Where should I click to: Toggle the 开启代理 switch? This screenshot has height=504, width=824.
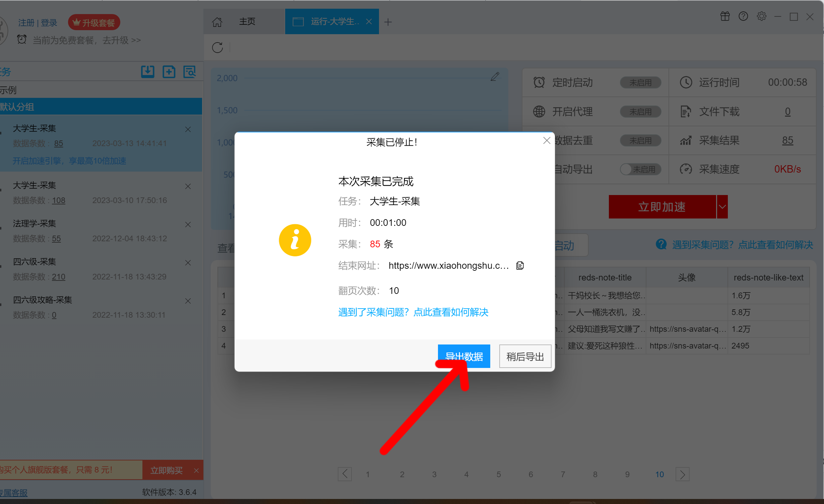click(x=640, y=112)
